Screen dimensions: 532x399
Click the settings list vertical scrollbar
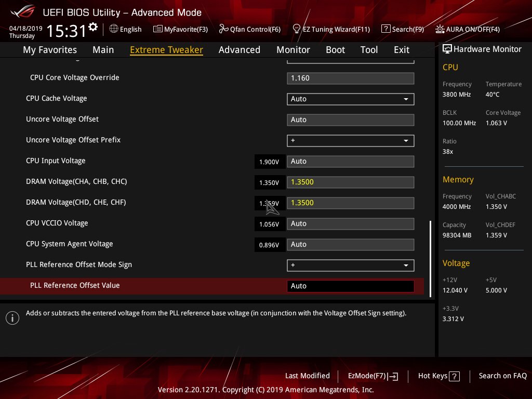pos(431,259)
